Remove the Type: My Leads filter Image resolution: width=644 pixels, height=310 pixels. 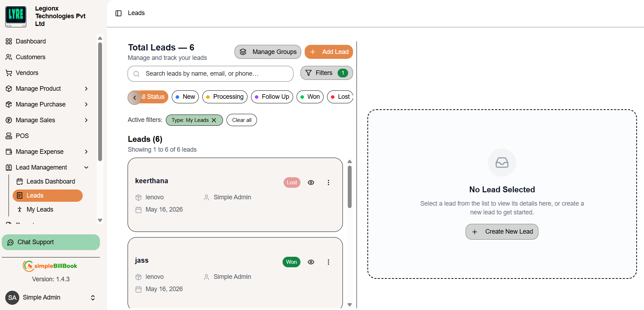pos(214,120)
